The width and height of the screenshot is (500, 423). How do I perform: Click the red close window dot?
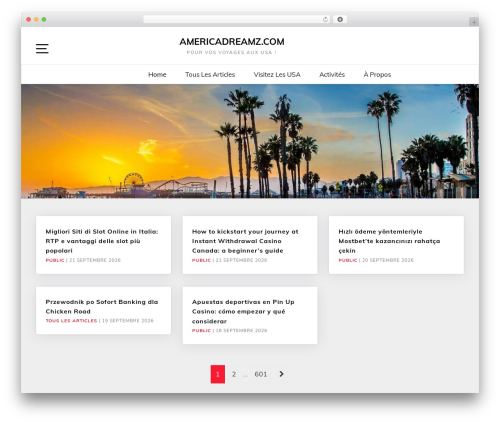[29, 20]
